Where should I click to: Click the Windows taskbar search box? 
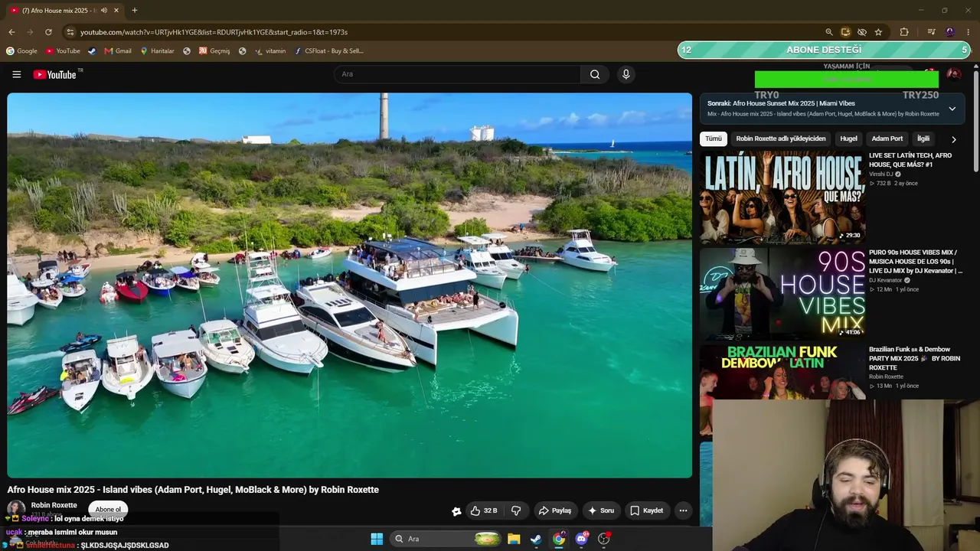point(446,539)
